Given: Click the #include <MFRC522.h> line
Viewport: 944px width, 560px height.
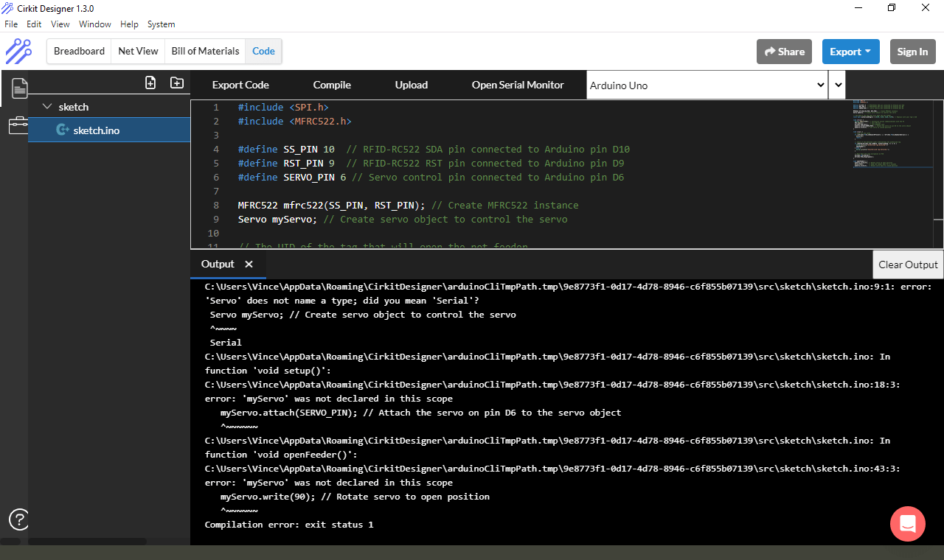Looking at the screenshot, I should [x=294, y=122].
